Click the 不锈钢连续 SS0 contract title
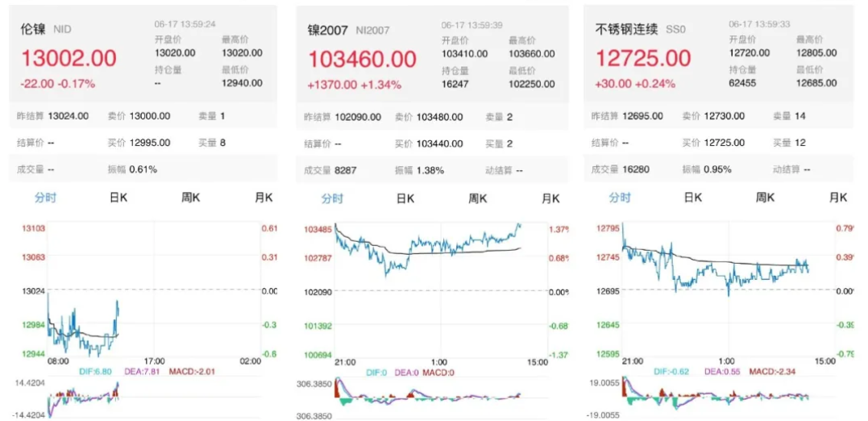The height and width of the screenshot is (421, 868). [x=640, y=30]
